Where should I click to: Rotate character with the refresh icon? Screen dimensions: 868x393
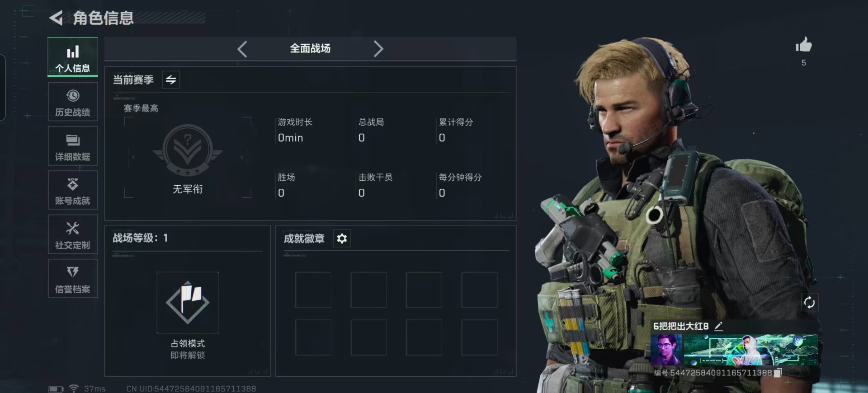pos(809,302)
